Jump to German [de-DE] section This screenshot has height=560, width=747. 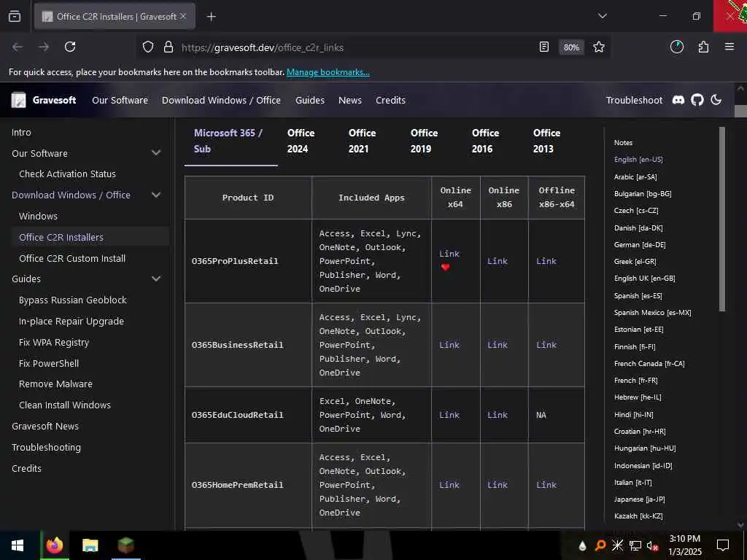click(640, 245)
